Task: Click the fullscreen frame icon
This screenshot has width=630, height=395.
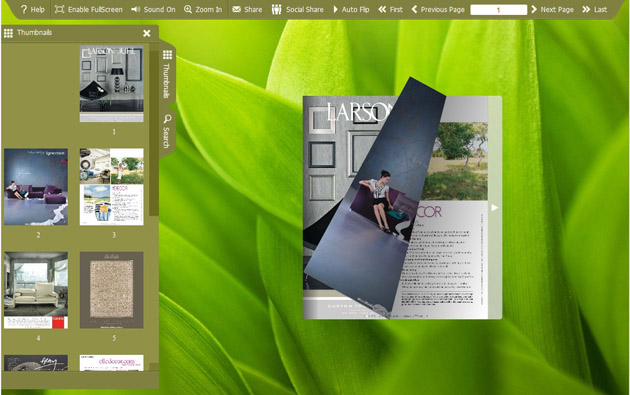Action: (59, 9)
